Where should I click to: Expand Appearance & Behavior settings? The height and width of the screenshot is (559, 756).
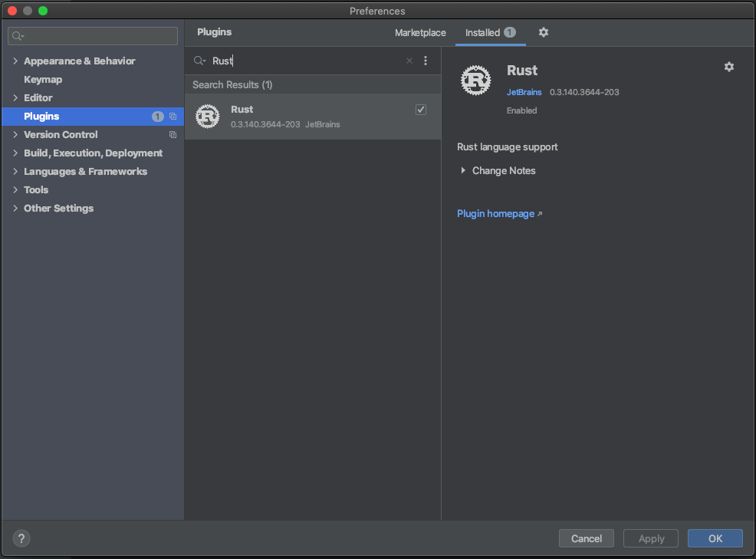(15, 61)
